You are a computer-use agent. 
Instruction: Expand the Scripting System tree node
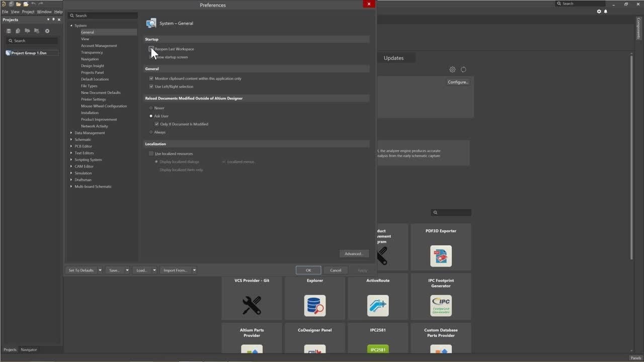71,159
